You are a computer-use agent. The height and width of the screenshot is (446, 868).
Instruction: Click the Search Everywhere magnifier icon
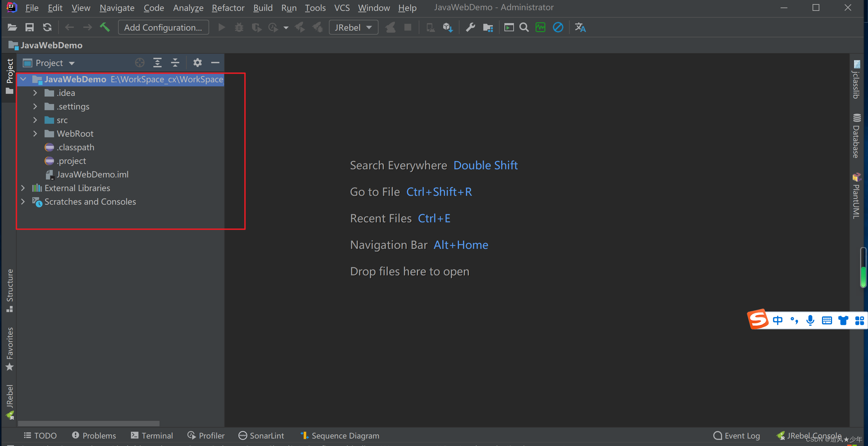[x=524, y=27]
